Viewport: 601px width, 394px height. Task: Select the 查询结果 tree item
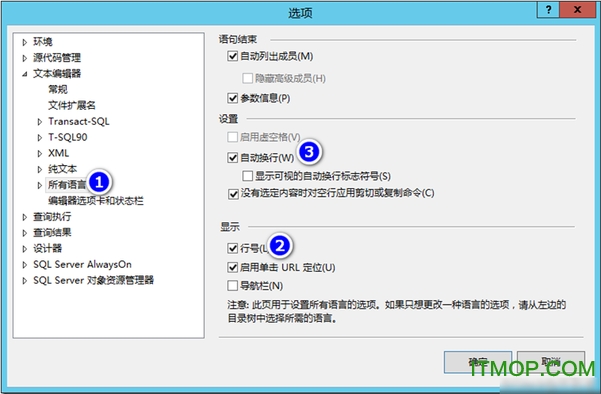click(52, 232)
